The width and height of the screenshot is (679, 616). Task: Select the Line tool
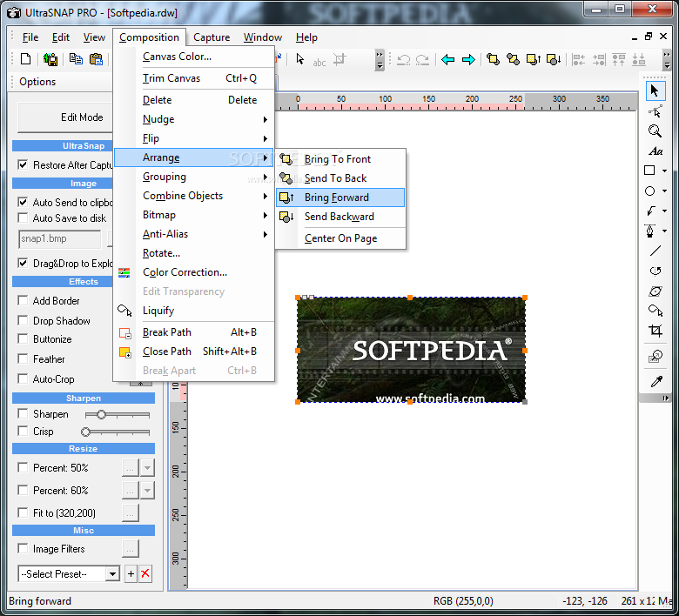pos(655,251)
